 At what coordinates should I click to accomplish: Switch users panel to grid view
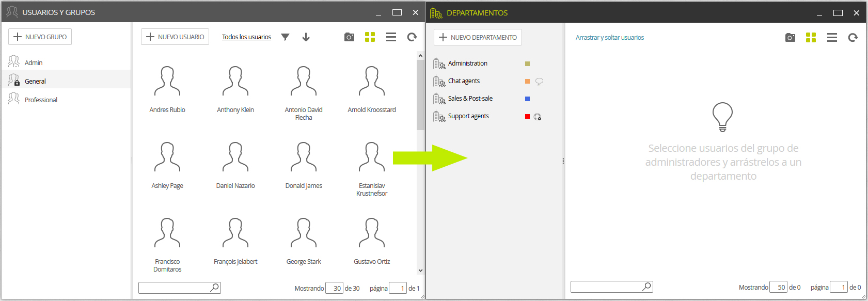pos(370,37)
